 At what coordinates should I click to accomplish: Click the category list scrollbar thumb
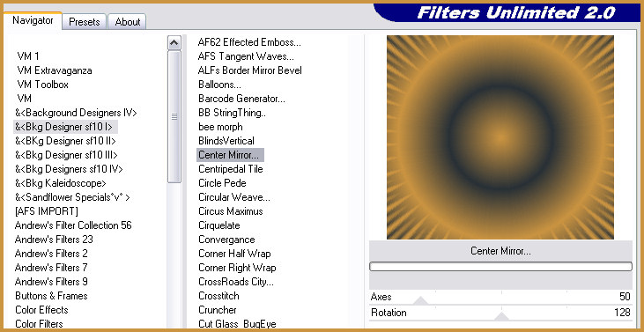point(174,116)
